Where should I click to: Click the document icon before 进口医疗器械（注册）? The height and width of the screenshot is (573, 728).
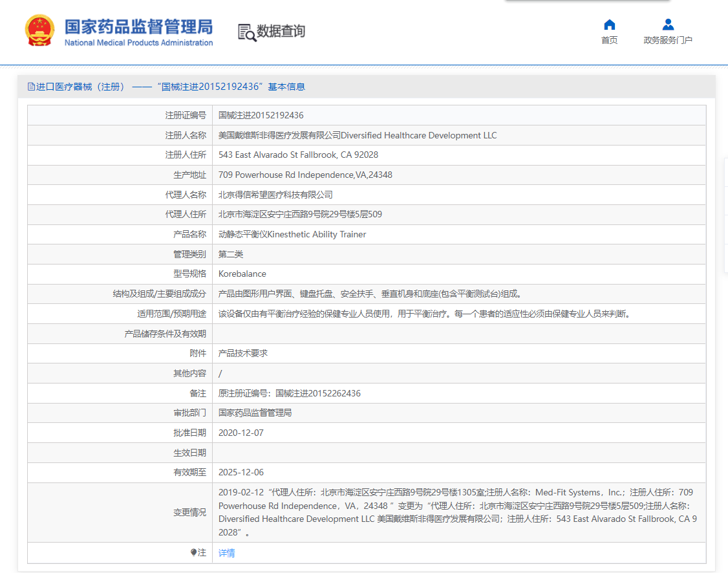point(30,86)
